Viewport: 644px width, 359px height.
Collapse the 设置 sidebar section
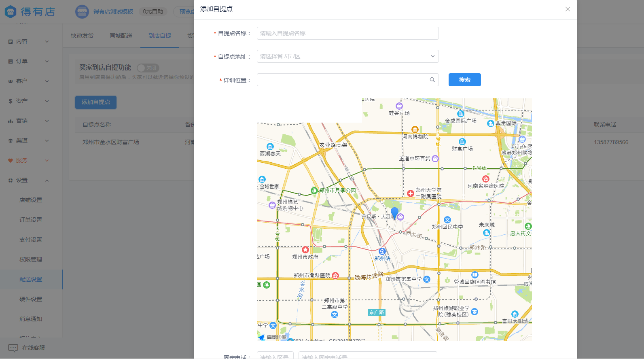pos(28,180)
